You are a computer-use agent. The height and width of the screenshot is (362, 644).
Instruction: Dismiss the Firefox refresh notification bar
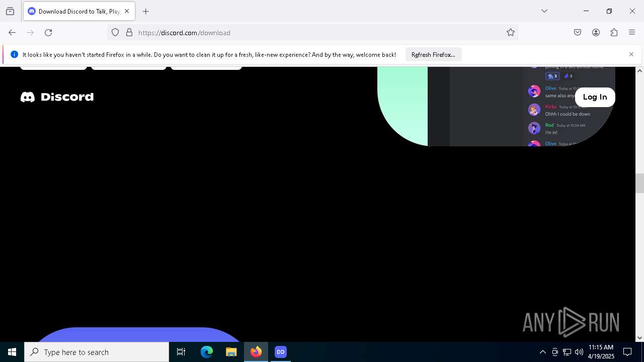tap(631, 54)
